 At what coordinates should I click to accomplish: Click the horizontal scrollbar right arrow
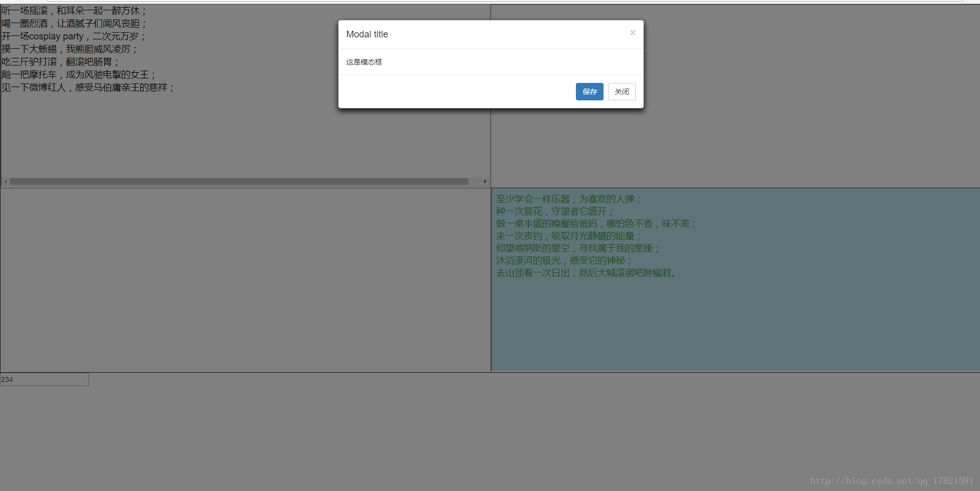485,181
